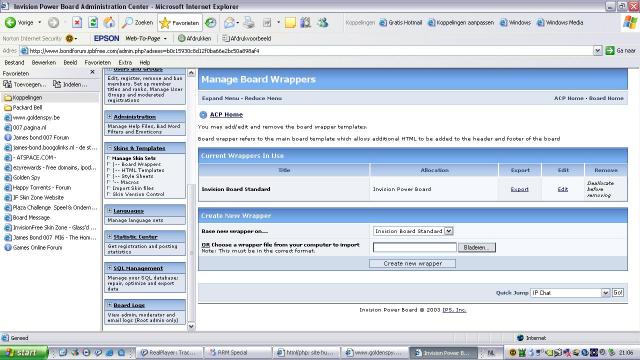This screenshot has height=360, width=640.
Task: Click the wrapper file path input field
Action: point(415,247)
